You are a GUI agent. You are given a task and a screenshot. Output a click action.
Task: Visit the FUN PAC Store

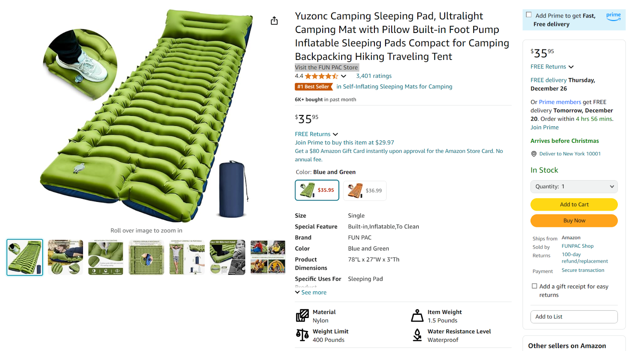point(326,67)
